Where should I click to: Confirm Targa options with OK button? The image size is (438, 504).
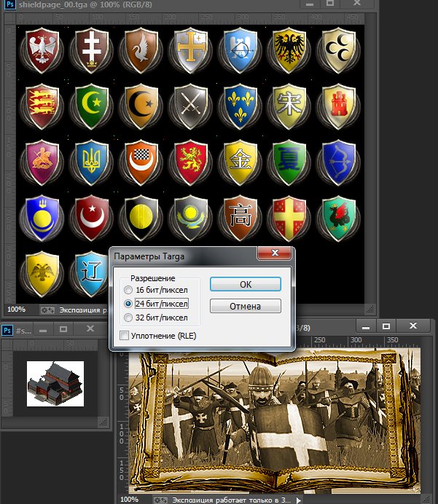click(x=246, y=284)
